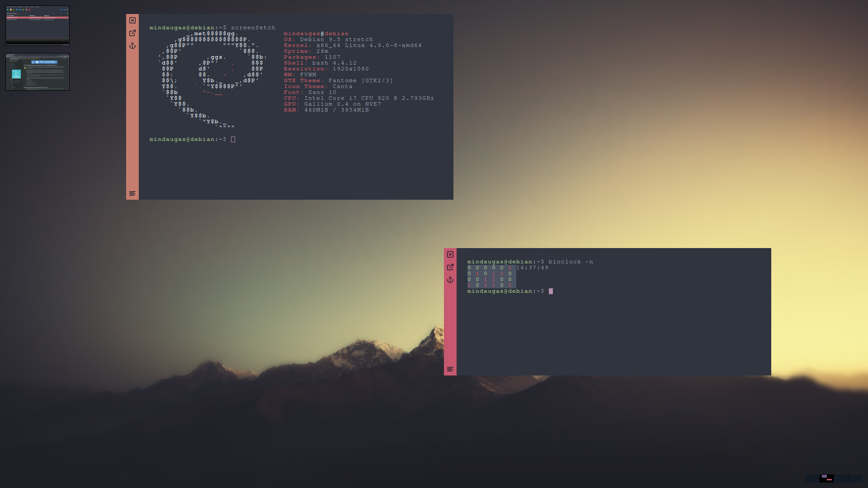Restore the music player window thumbnail
This screenshot has height=488, width=868.
pos(38,26)
